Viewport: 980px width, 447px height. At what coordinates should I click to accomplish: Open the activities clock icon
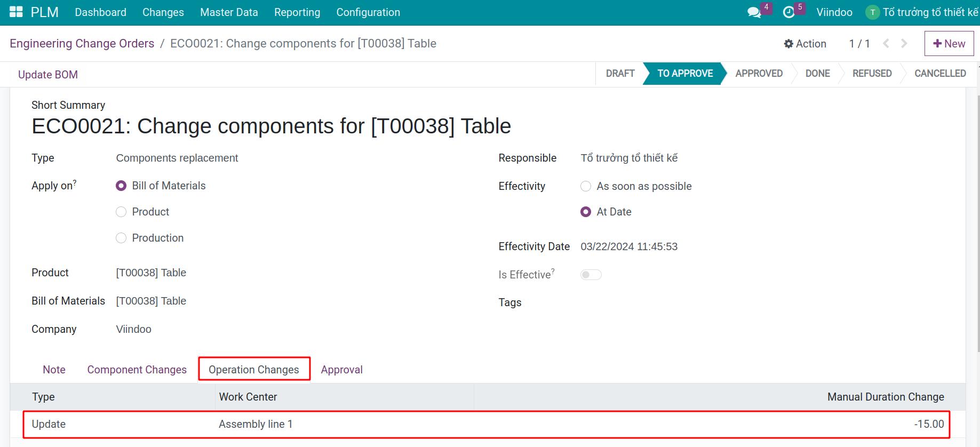click(788, 12)
